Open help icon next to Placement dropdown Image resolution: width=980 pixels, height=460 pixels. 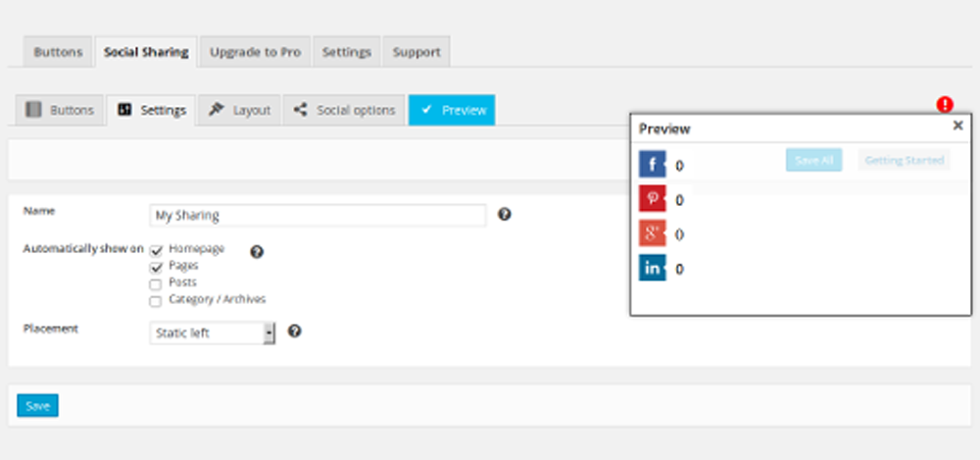click(294, 332)
